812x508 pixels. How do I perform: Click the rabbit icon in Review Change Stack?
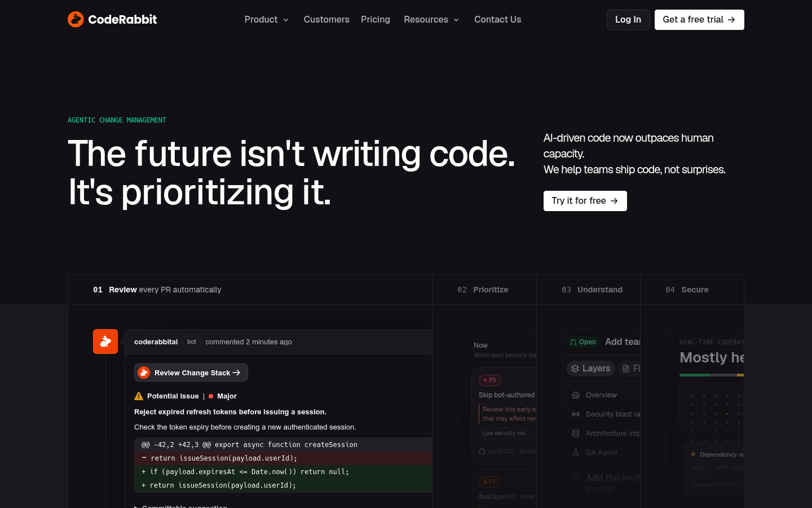144,373
